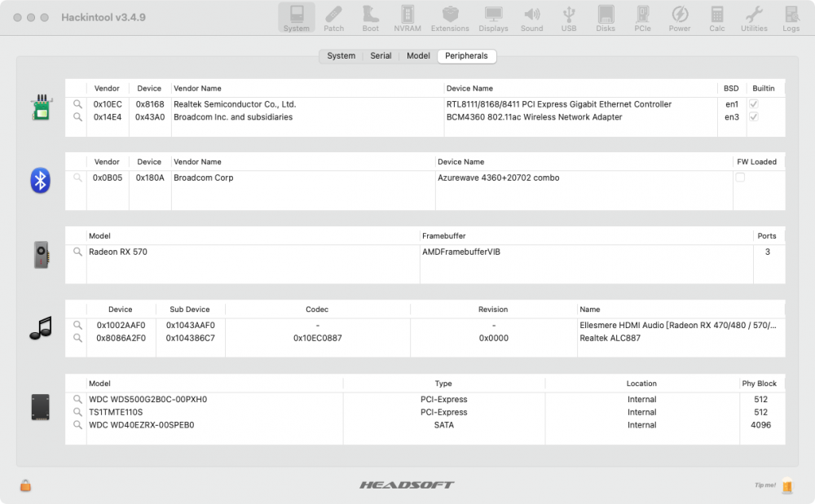Open the Logs toolbar section
The width and height of the screenshot is (815, 504).
[791, 19]
